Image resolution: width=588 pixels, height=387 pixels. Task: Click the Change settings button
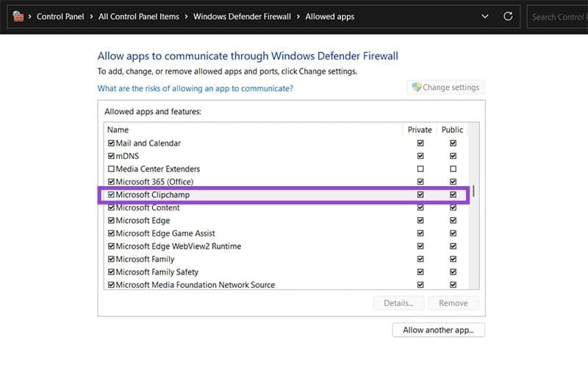(446, 88)
